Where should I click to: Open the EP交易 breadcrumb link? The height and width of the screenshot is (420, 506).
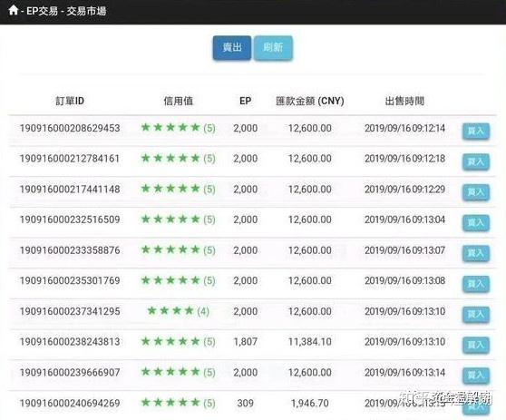pyautogui.click(x=42, y=11)
